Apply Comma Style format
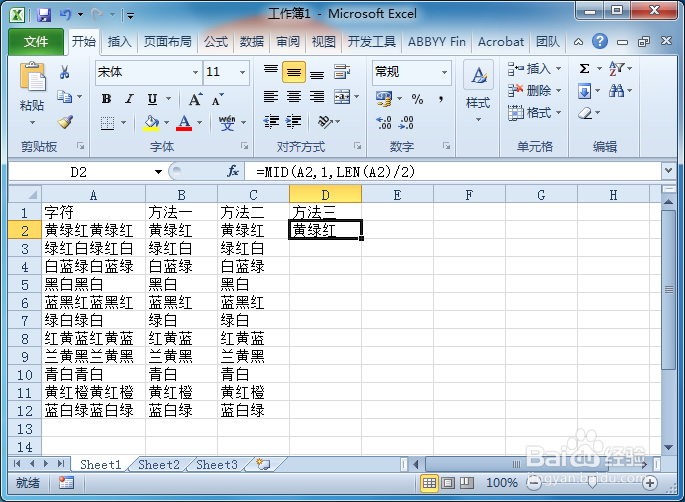 pyautogui.click(x=441, y=99)
